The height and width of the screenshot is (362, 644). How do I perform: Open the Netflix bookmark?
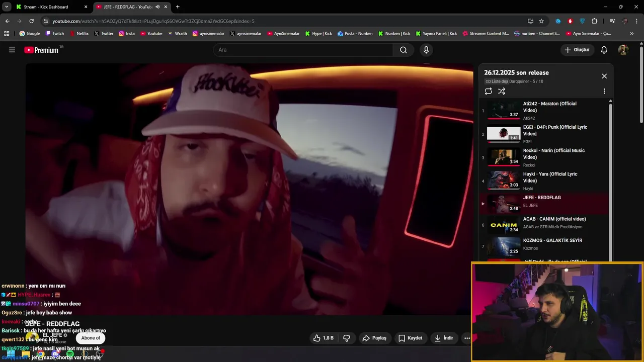79,34
